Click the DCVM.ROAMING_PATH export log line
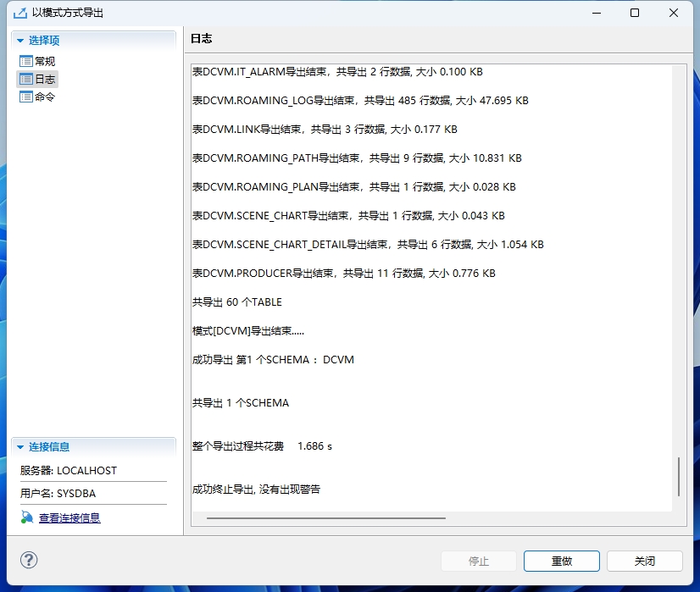Viewport: 700px width, 592px height. 357,158
